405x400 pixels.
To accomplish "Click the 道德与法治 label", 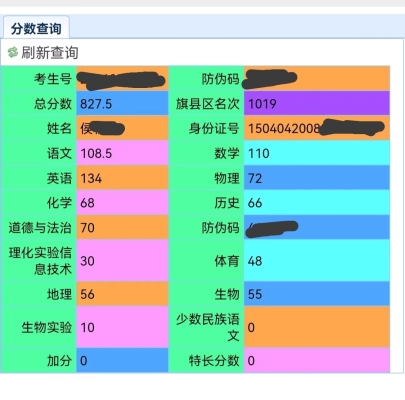I will [x=40, y=228].
